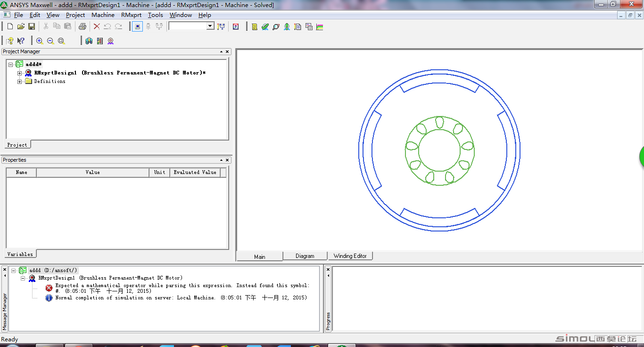Viewport: 644px width, 347px height.
Task: Zoom out with the minus magnifier icon
Action: click(x=50, y=41)
